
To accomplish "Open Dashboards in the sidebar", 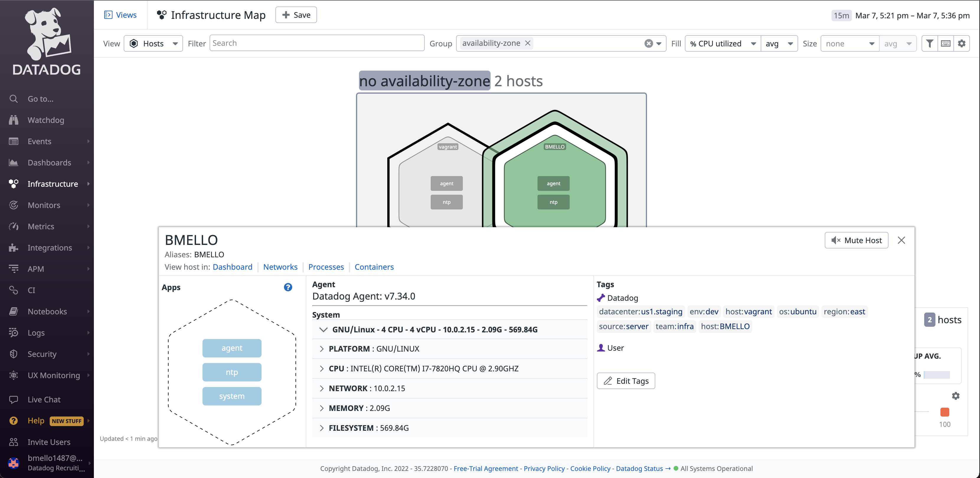I will click(49, 163).
